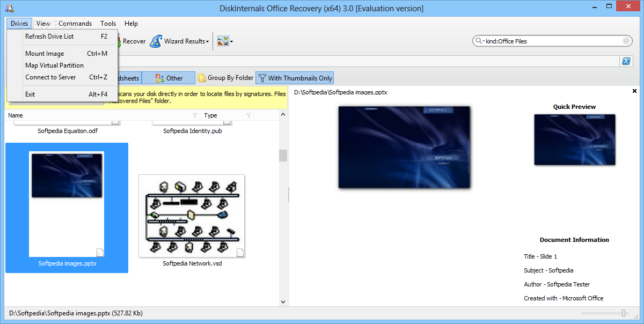Open the Type column filter dropdown

click(x=248, y=115)
